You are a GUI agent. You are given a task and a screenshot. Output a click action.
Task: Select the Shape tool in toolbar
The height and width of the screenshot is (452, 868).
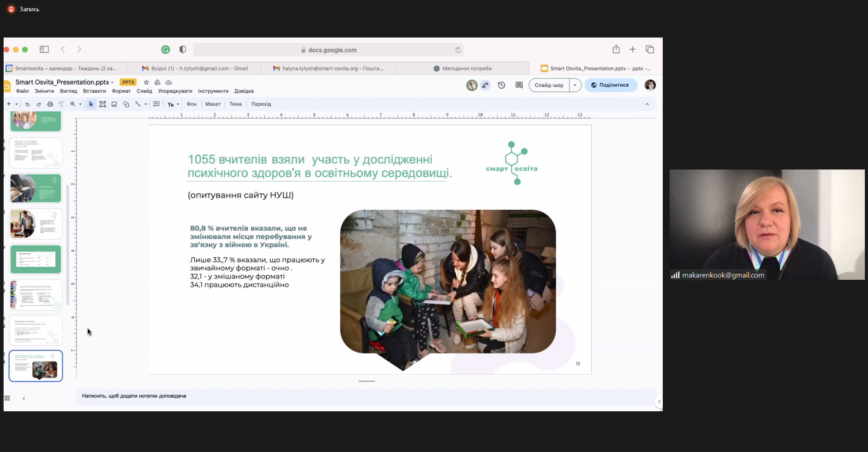tap(126, 104)
